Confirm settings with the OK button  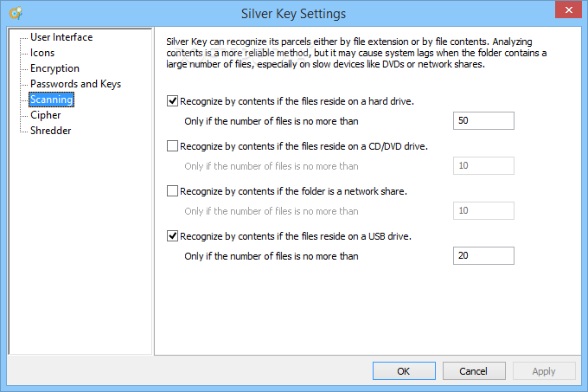tap(404, 371)
